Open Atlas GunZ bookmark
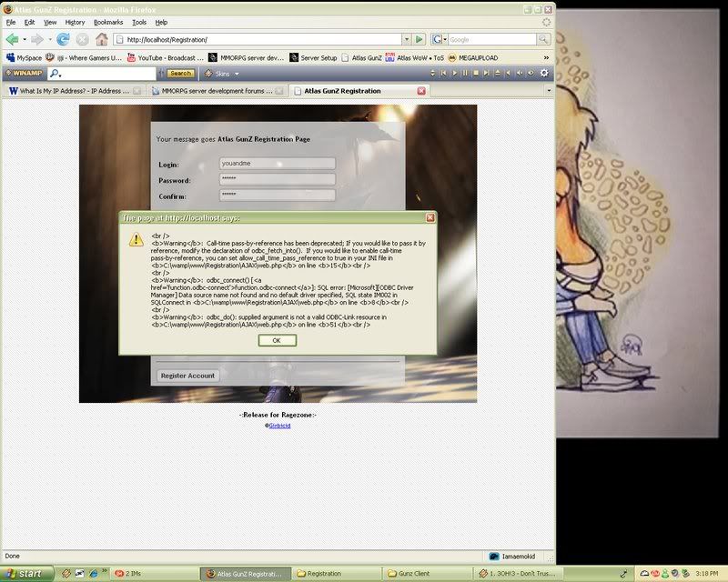The width and height of the screenshot is (728, 582). click(361, 58)
